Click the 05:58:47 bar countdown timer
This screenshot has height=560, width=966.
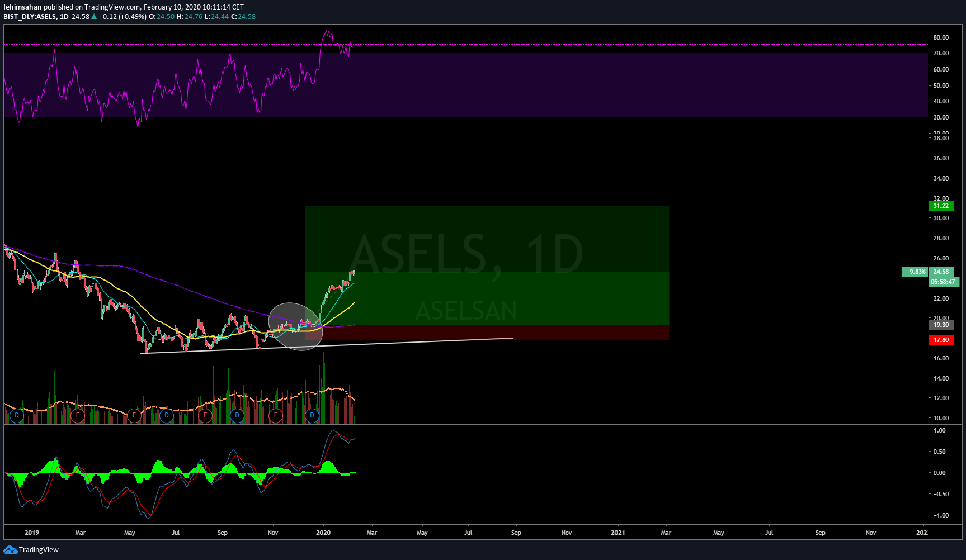[944, 282]
